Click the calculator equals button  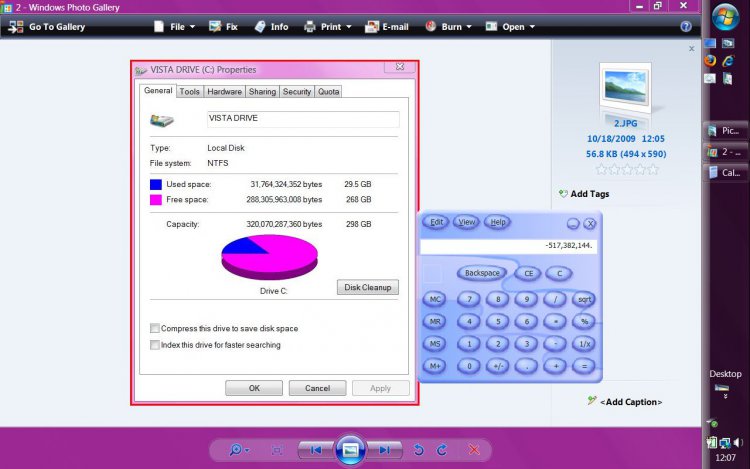pyautogui.click(x=584, y=366)
